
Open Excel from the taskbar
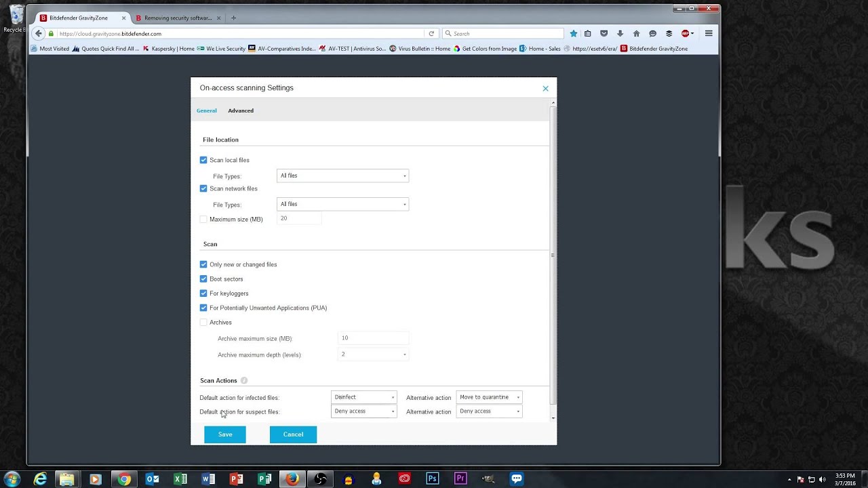(180, 479)
